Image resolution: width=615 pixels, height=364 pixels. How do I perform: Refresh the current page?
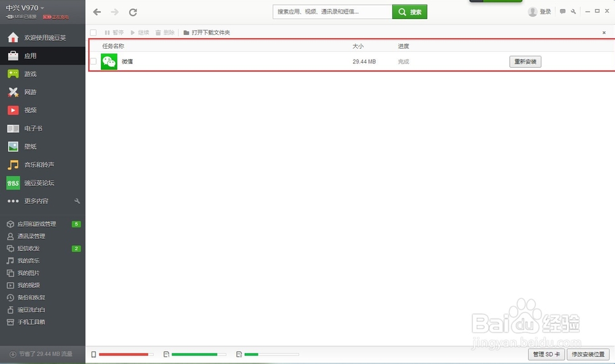133,12
